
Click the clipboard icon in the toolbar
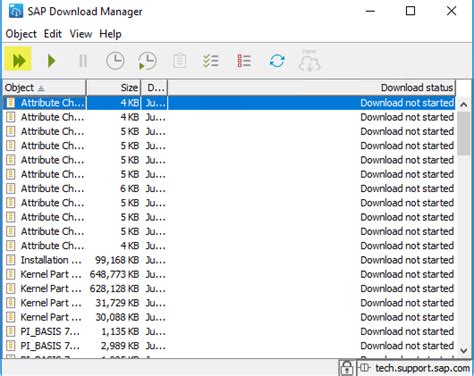coord(179,61)
